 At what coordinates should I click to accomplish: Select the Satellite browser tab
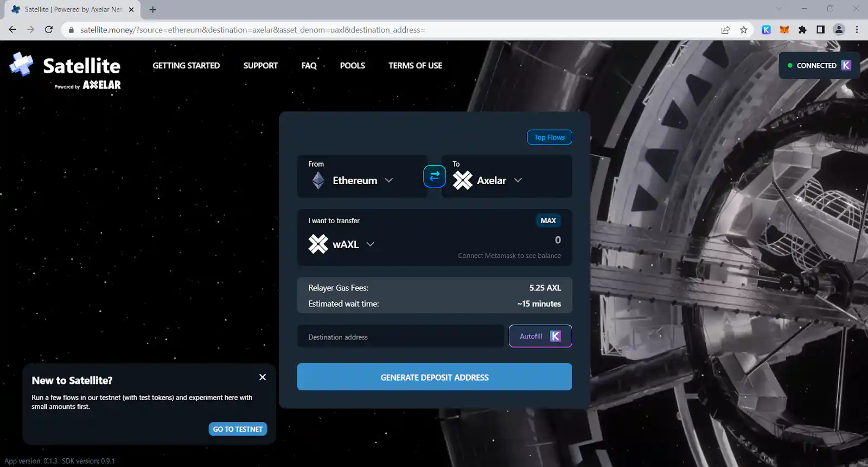73,9
